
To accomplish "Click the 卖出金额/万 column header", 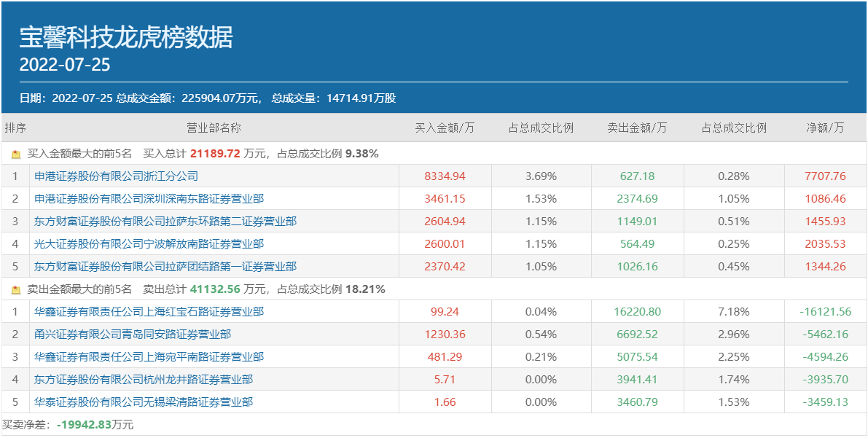I will [x=637, y=128].
